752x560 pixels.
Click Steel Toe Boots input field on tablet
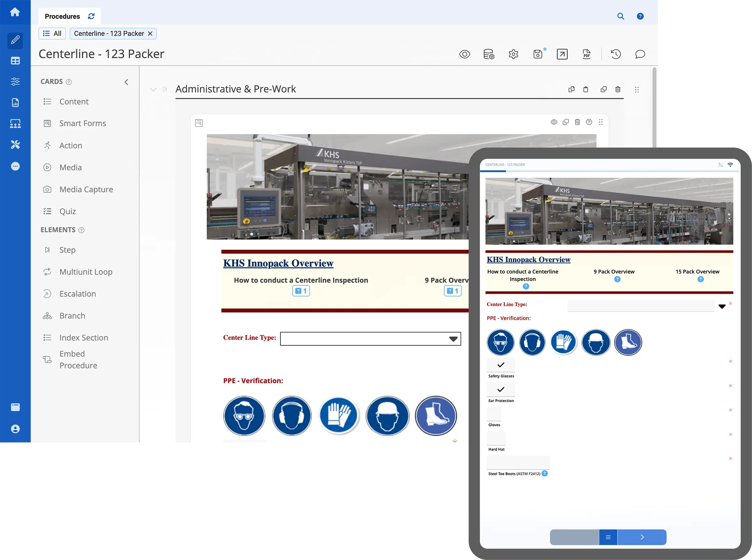point(518,462)
